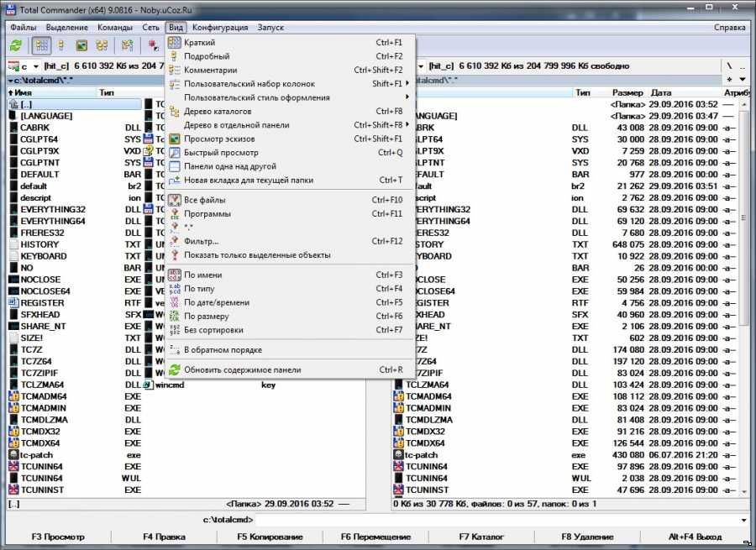Open right panel directory history dropdown arrow

coord(743,79)
